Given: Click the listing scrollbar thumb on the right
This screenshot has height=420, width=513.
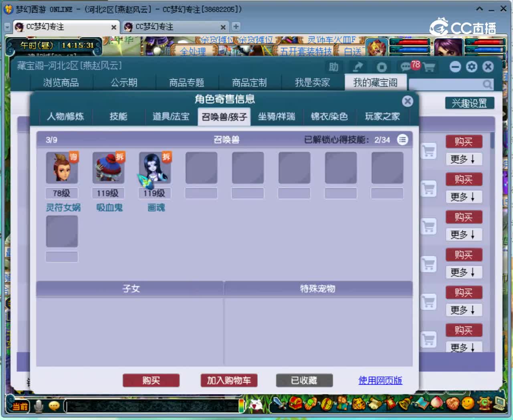Looking at the screenshot, I should click(x=492, y=141).
